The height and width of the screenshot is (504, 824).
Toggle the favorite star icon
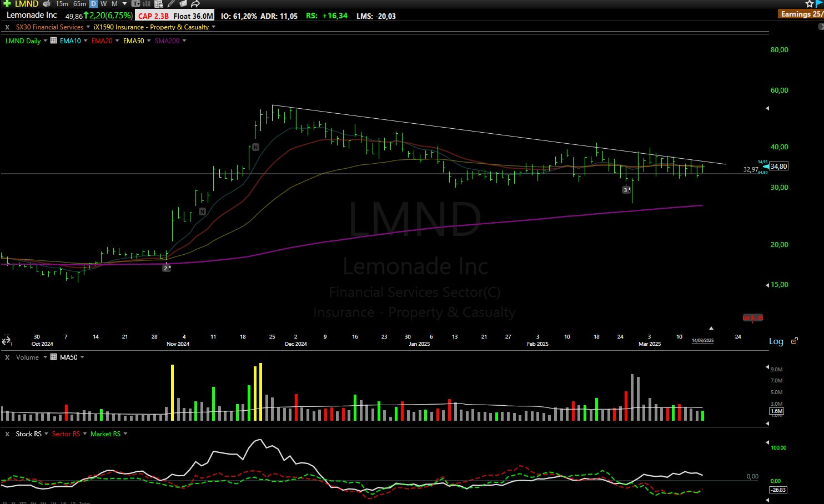pyautogui.click(x=810, y=3)
